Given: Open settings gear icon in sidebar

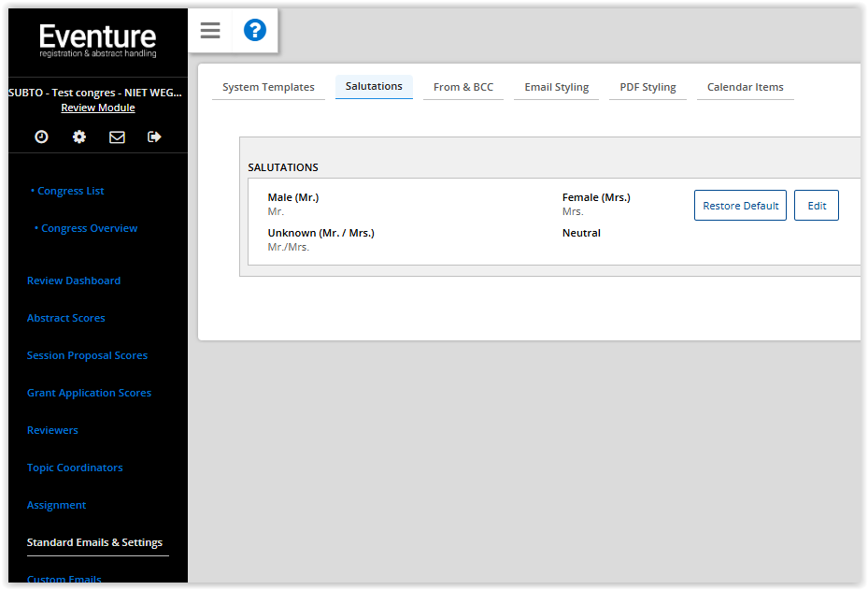Looking at the screenshot, I should pyautogui.click(x=79, y=137).
